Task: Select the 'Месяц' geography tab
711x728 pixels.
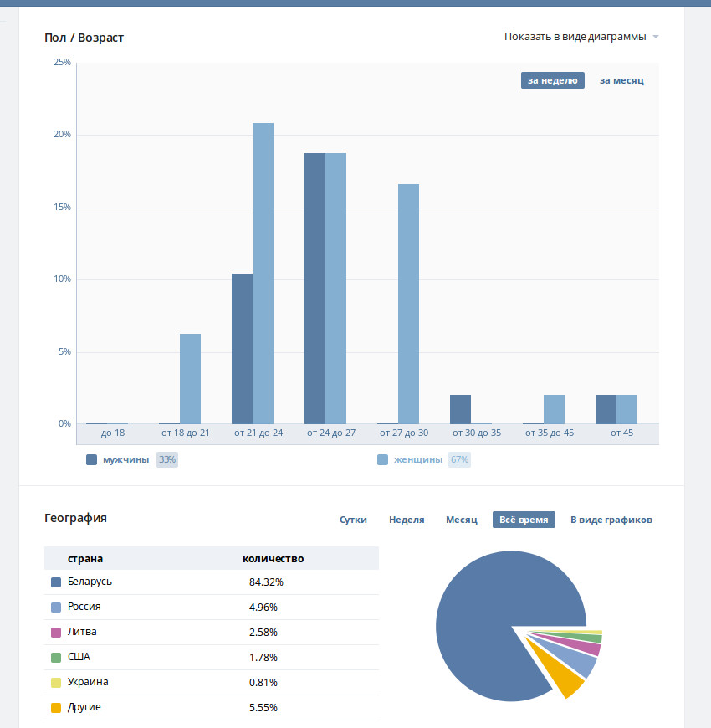Action: click(462, 520)
